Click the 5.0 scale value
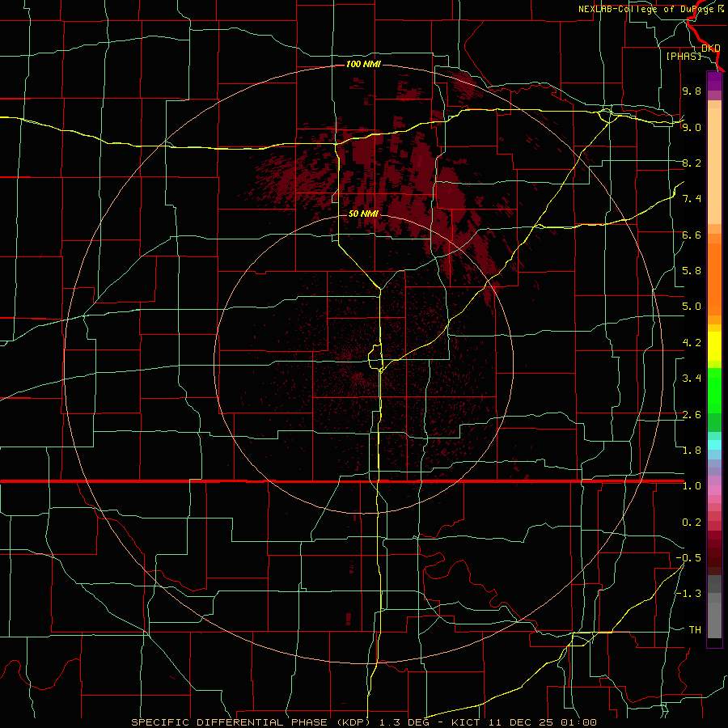Viewport: 728px width, 728px height. [x=692, y=307]
